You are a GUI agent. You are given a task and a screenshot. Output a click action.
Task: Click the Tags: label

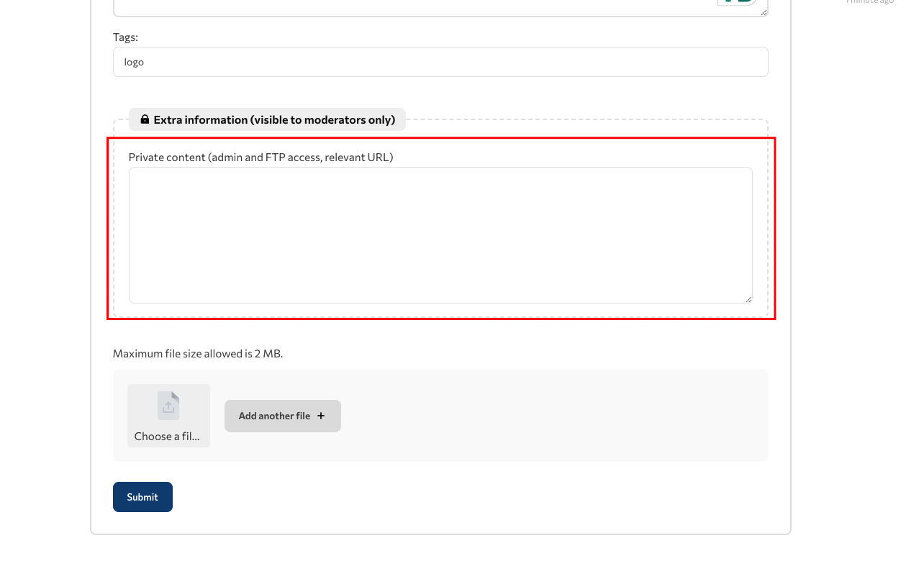click(125, 37)
